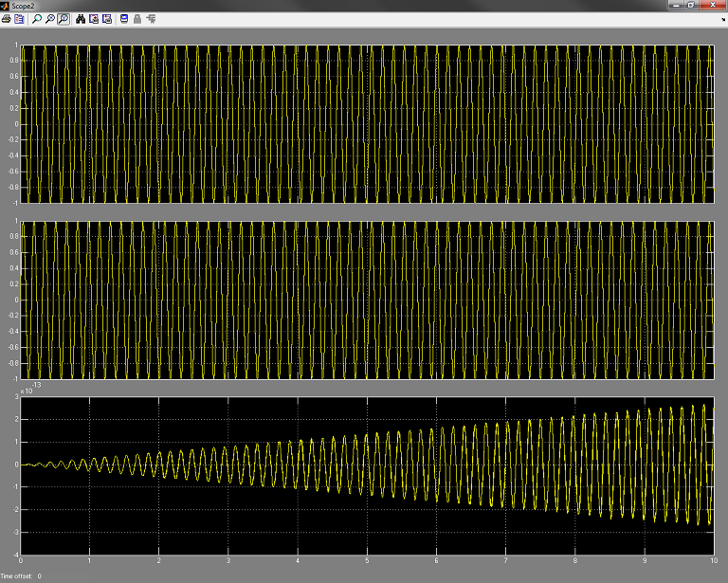The image size is (728, 583).
Task: Click inside the top sine wave plot
Action: (x=366, y=123)
